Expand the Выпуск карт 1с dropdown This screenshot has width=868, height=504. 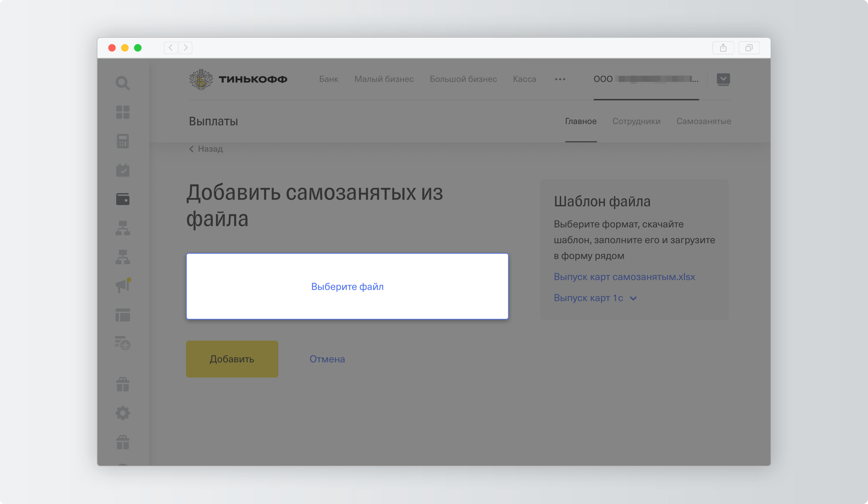pyautogui.click(x=595, y=298)
